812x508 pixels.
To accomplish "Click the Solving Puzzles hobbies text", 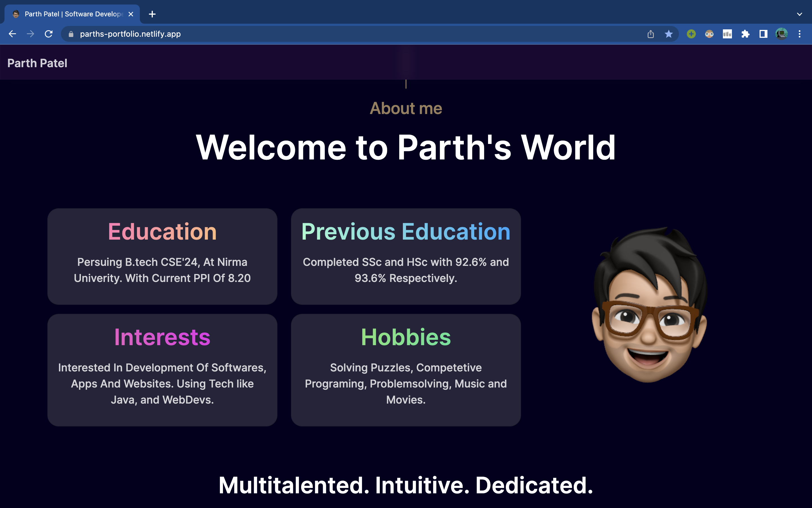I will pos(406,384).
